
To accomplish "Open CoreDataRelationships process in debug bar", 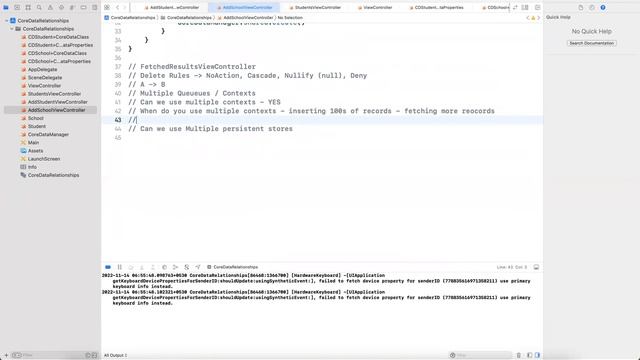I will tap(232, 267).
